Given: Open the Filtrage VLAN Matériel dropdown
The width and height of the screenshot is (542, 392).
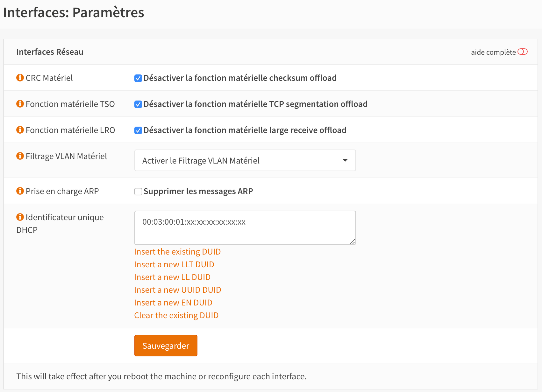Looking at the screenshot, I should pos(245,160).
